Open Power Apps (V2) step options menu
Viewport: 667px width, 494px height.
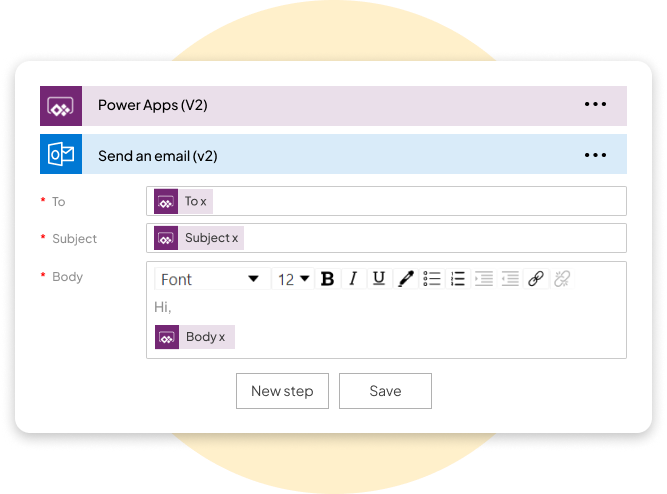pyautogui.click(x=595, y=104)
